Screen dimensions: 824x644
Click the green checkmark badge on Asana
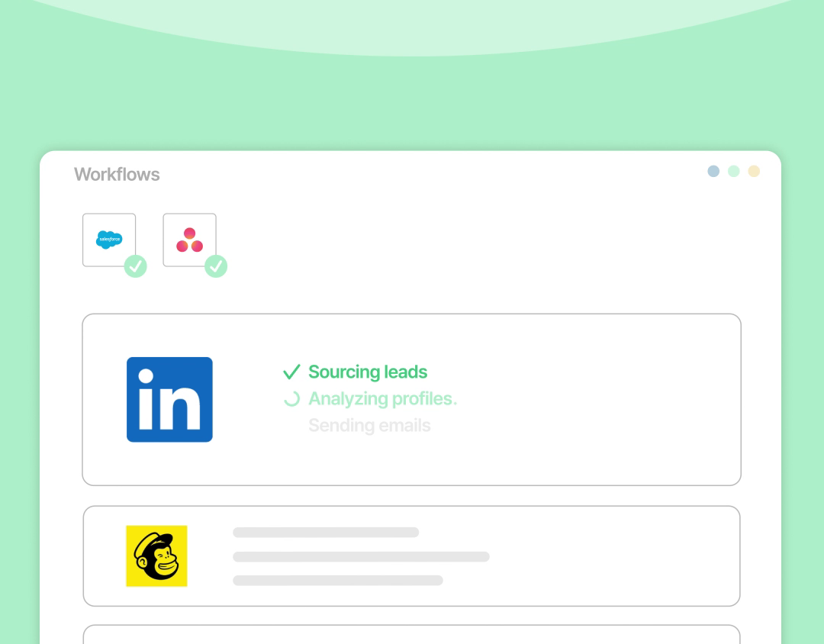(x=216, y=266)
